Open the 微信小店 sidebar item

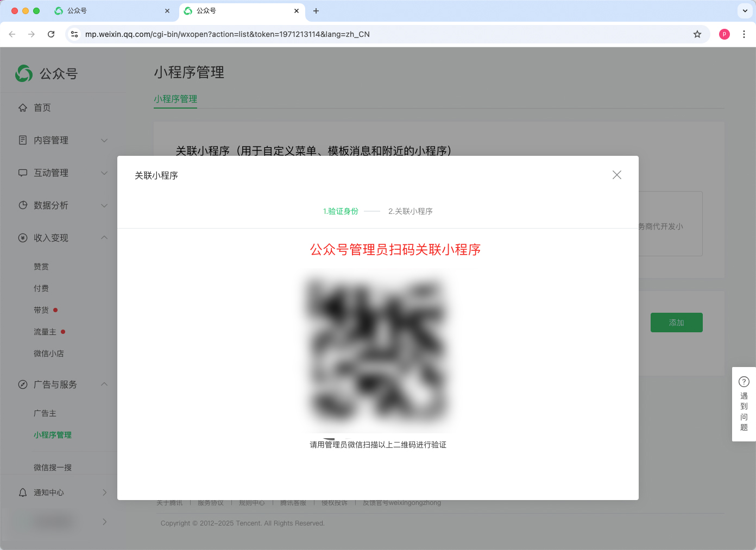49,353
